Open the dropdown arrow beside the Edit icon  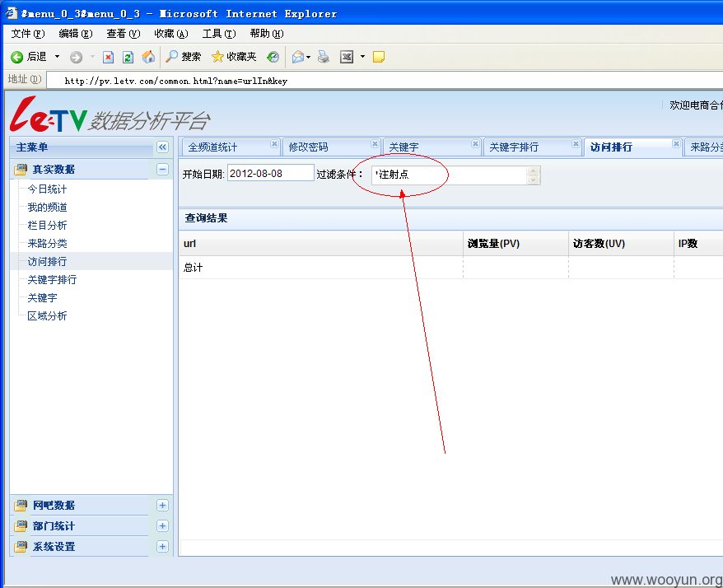pyautogui.click(x=362, y=57)
